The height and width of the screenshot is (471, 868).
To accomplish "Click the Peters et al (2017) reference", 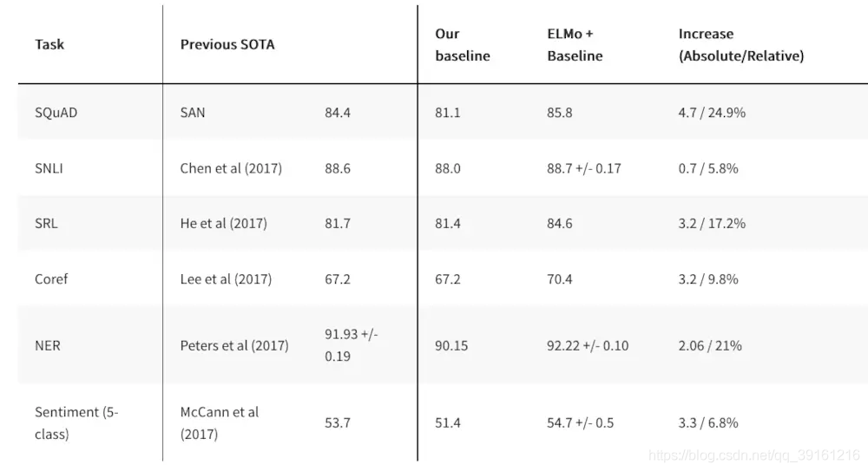I will point(234,345).
